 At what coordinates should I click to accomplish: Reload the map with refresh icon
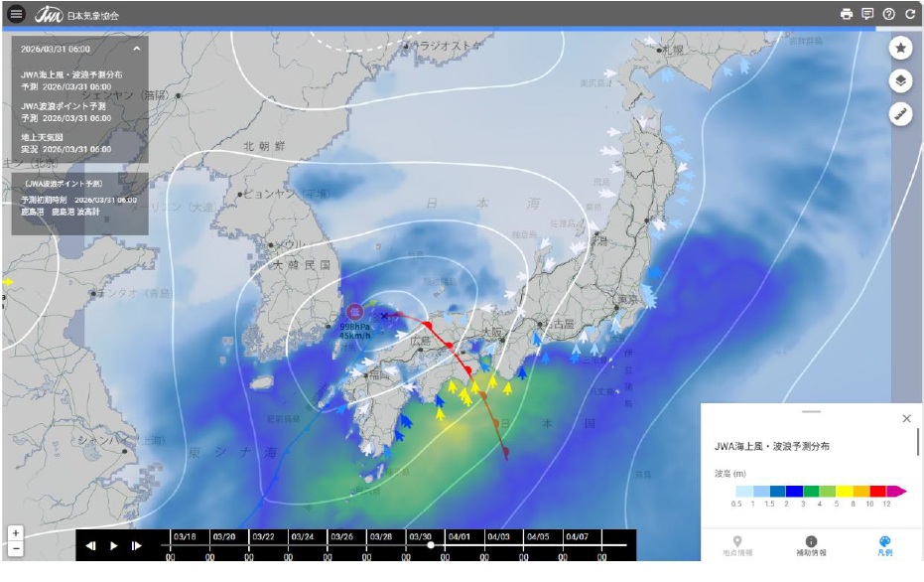[910, 14]
